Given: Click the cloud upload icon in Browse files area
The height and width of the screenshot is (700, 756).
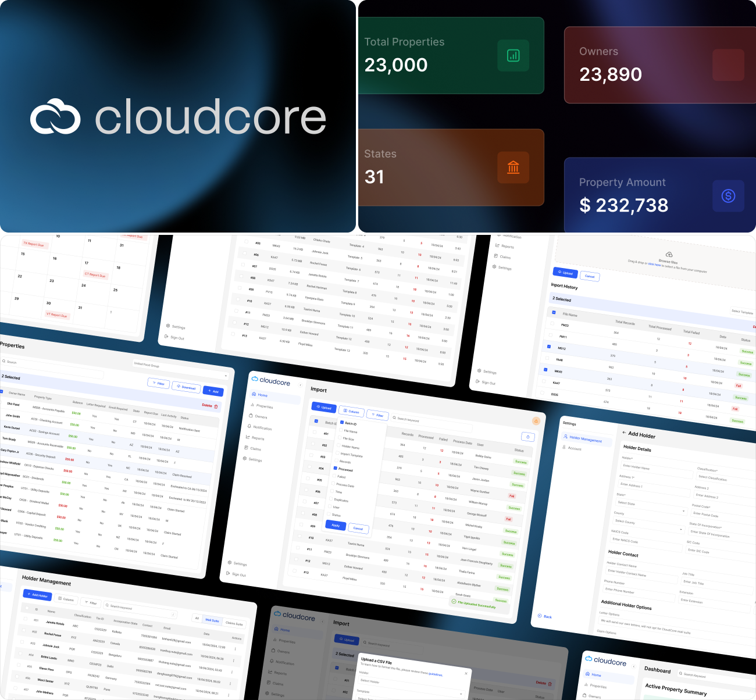Looking at the screenshot, I should 669,255.
